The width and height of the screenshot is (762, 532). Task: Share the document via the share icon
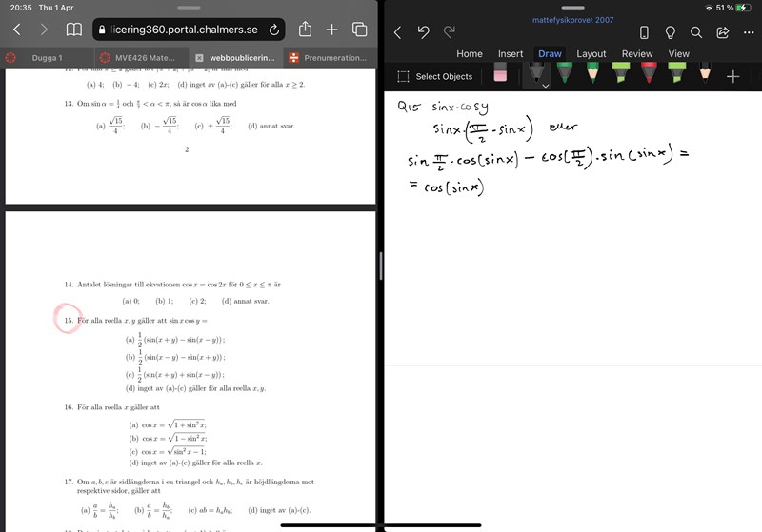click(x=722, y=32)
